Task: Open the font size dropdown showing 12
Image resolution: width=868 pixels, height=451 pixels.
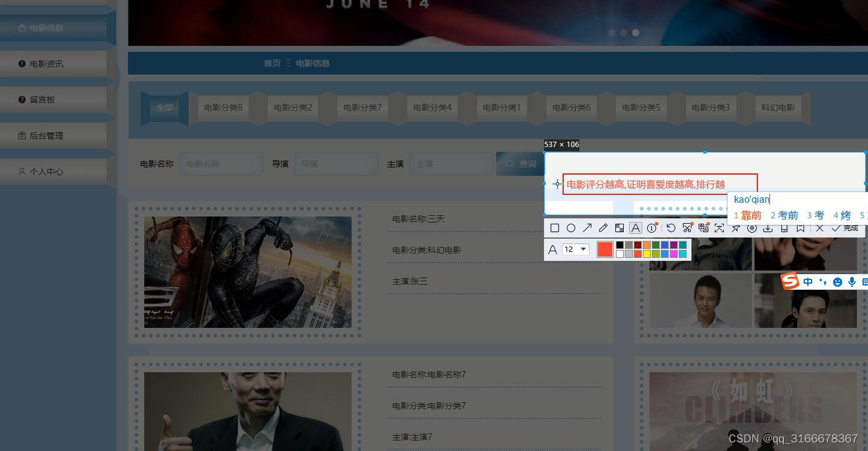Action: click(x=574, y=249)
